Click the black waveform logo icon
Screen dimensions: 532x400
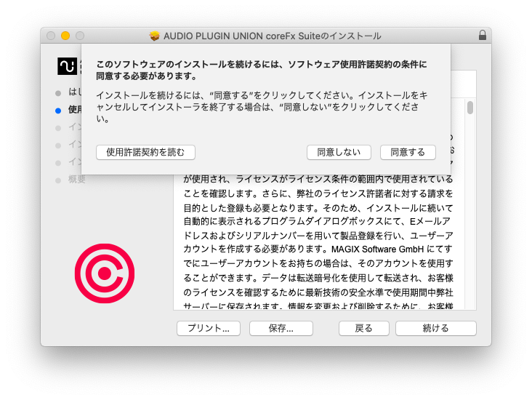(x=67, y=66)
